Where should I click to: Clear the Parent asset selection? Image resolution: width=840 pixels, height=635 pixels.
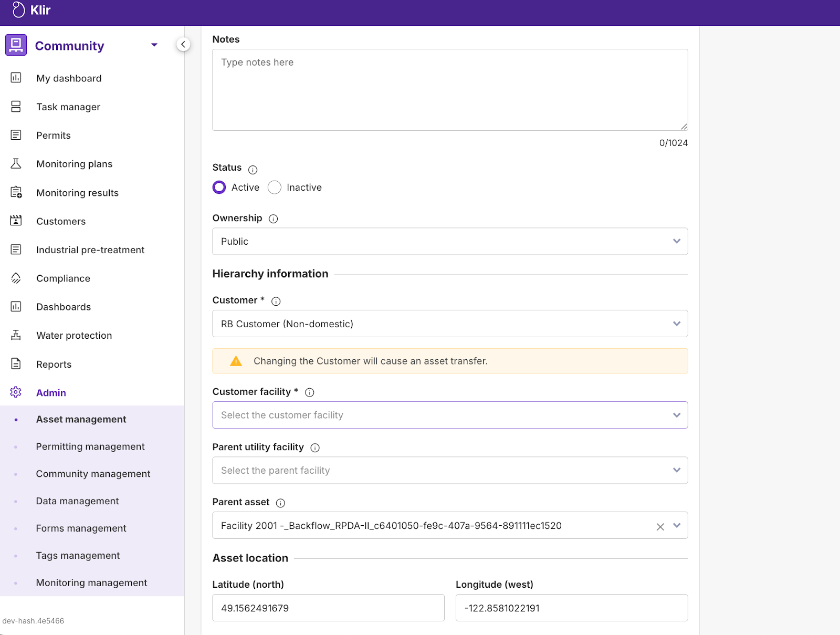click(660, 526)
